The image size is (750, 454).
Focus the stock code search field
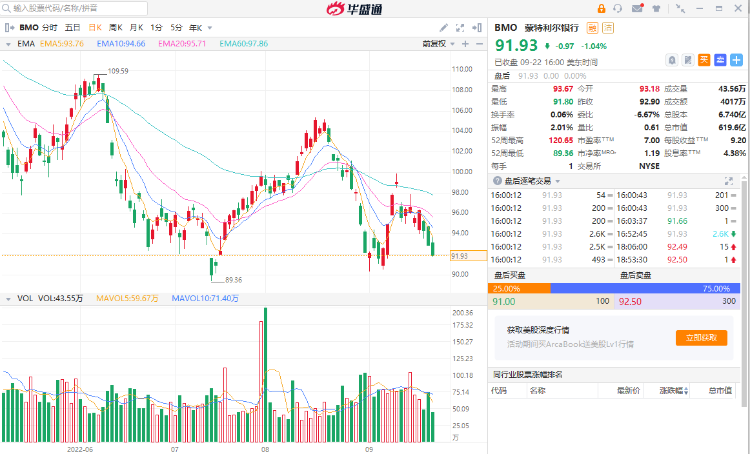[75, 8]
